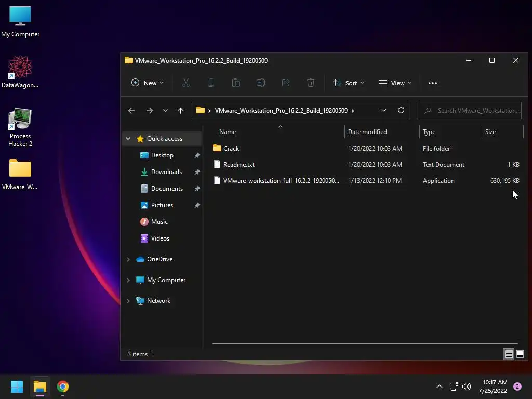Switch to large thumbnails view icon
This screenshot has height=399, width=532.
pos(520,354)
